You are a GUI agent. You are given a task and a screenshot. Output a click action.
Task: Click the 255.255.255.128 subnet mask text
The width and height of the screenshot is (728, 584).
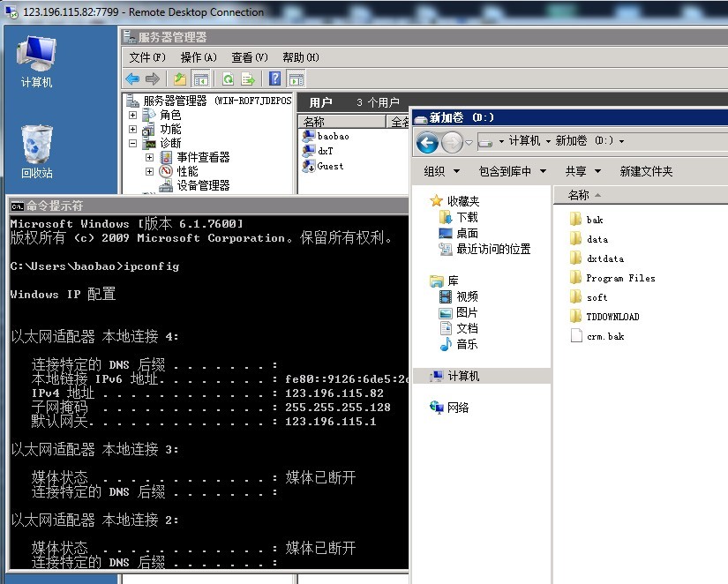click(338, 408)
